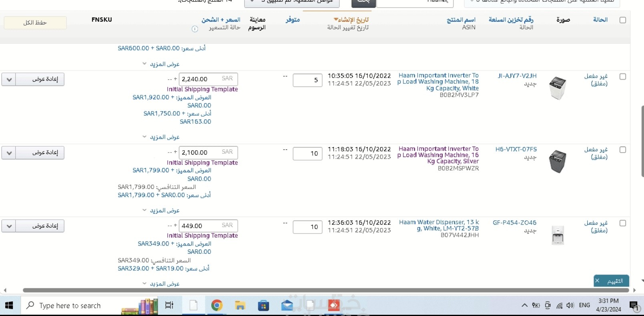Click إعادة عرض for the 16 Kg washer
The height and width of the screenshot is (316, 644).
pyautogui.click(x=40, y=153)
